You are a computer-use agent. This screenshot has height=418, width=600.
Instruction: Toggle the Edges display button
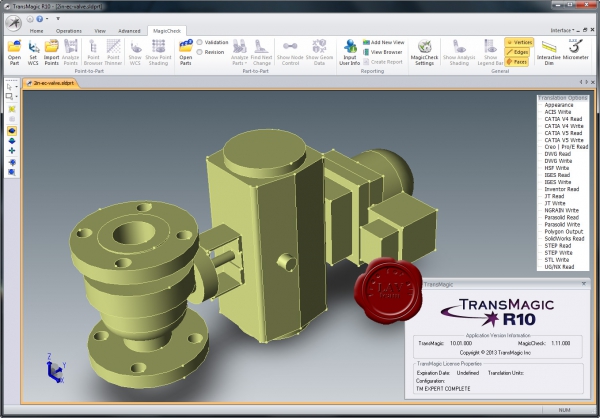pos(517,52)
